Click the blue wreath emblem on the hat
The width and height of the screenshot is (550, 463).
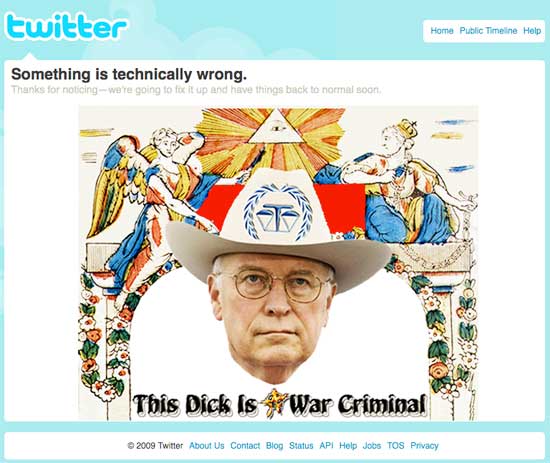click(x=278, y=213)
